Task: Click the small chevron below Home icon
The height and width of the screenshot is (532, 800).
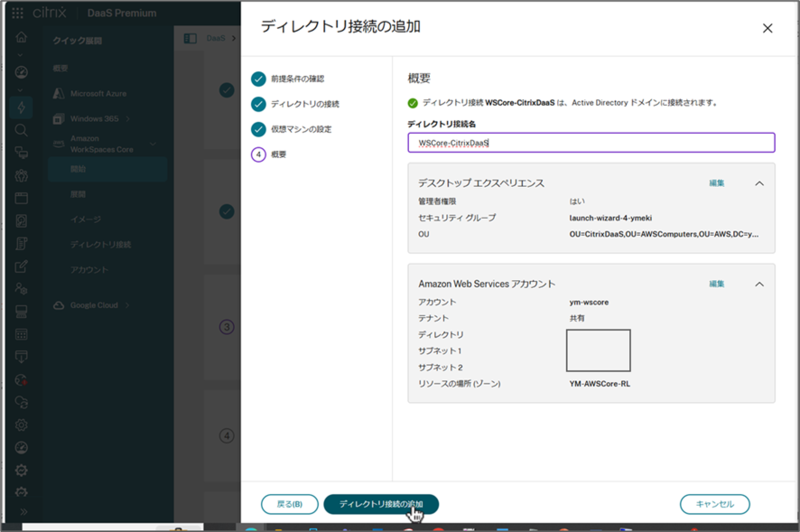Action: point(20,55)
